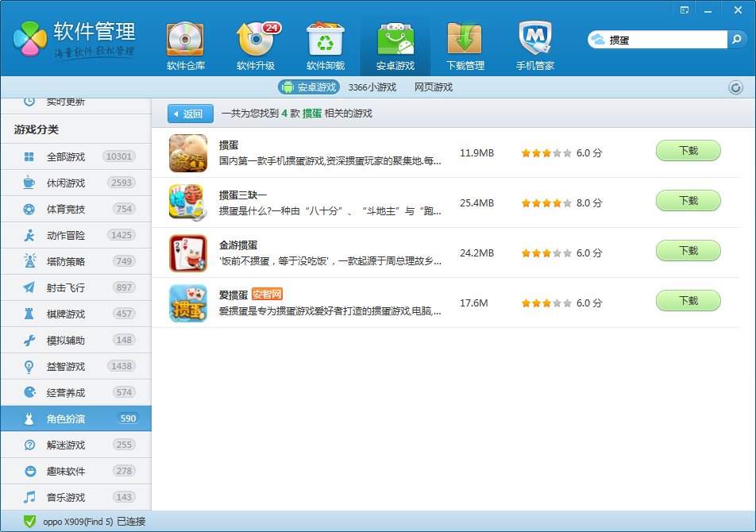The width and height of the screenshot is (756, 532).
Task: Open the 射击飞行 shooting games icon
Action: (x=29, y=287)
